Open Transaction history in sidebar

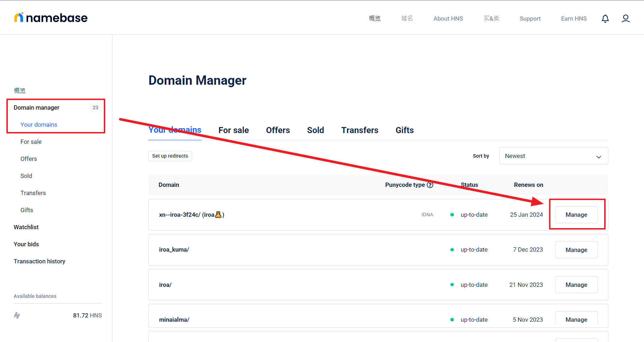pyautogui.click(x=39, y=261)
